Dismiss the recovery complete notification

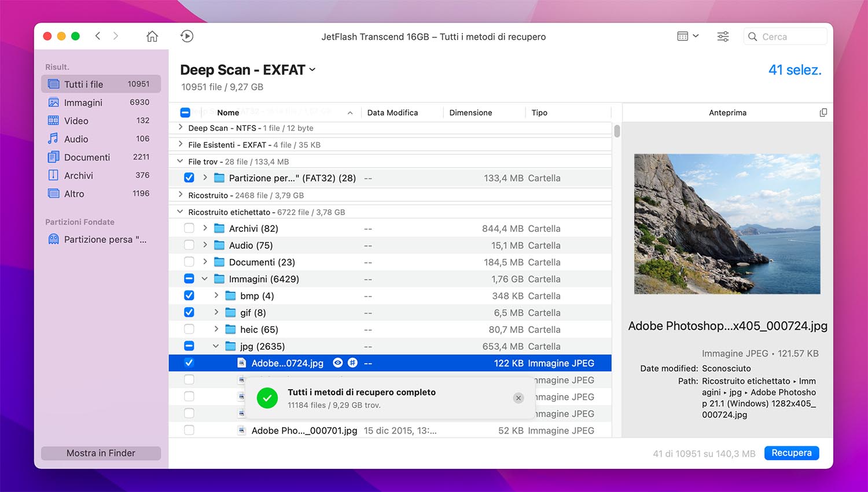(518, 398)
